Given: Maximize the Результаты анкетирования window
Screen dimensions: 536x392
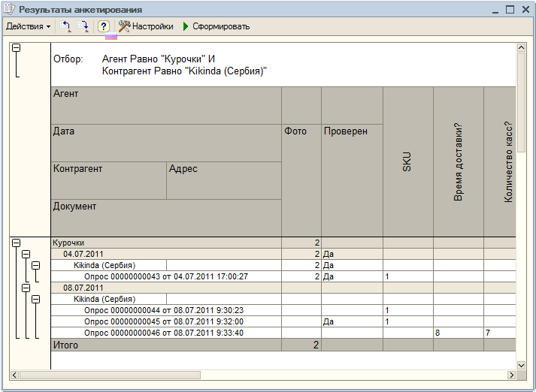Looking at the screenshot, I should pos(510,10).
